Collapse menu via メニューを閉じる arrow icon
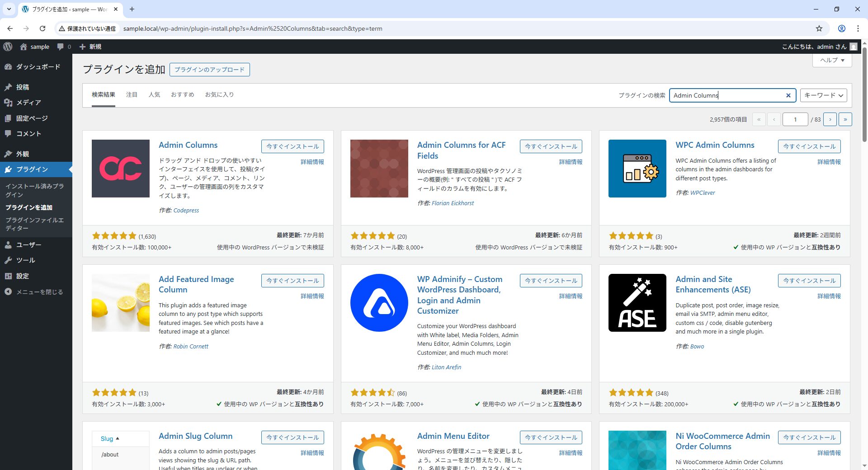This screenshot has width=868, height=470. pyautogui.click(x=8, y=292)
